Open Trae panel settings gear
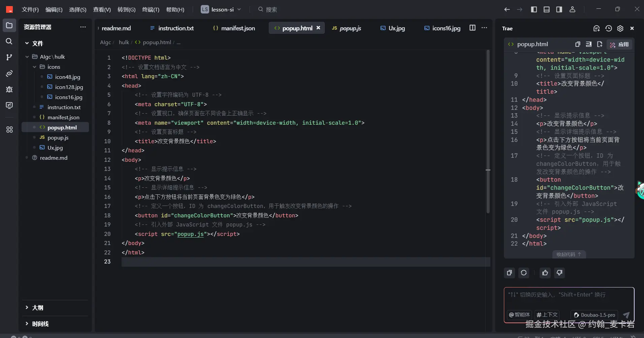Screen dimensions: 644x338 pyautogui.click(x=620, y=28)
